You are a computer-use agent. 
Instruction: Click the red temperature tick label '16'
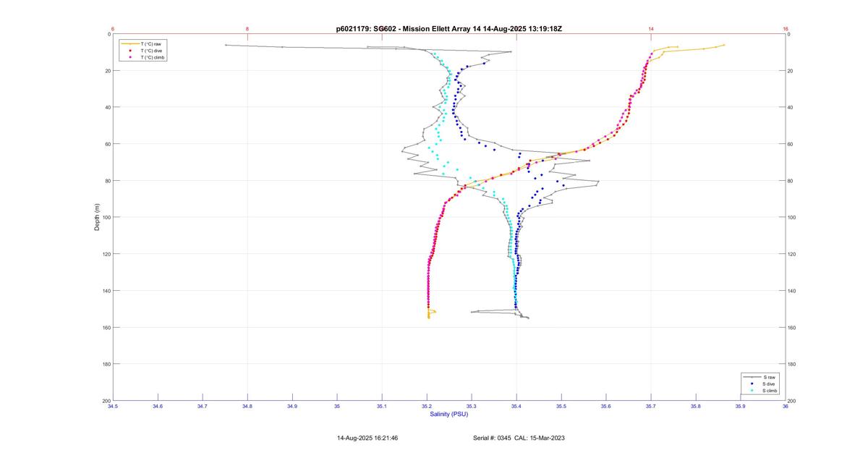click(786, 29)
